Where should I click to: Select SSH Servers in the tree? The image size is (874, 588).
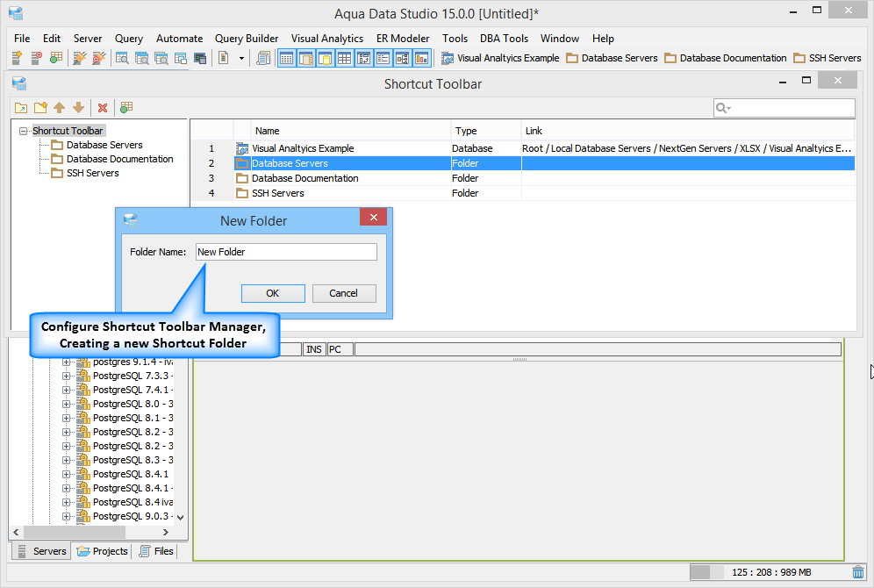pyautogui.click(x=92, y=173)
